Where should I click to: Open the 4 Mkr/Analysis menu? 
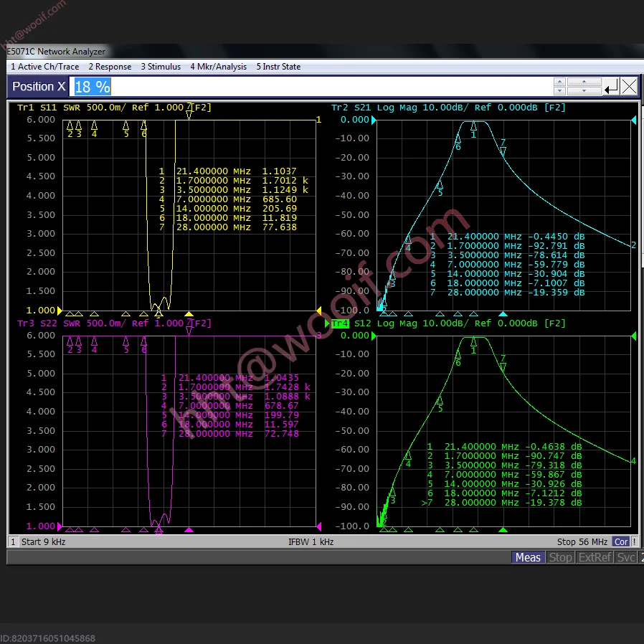[218, 67]
